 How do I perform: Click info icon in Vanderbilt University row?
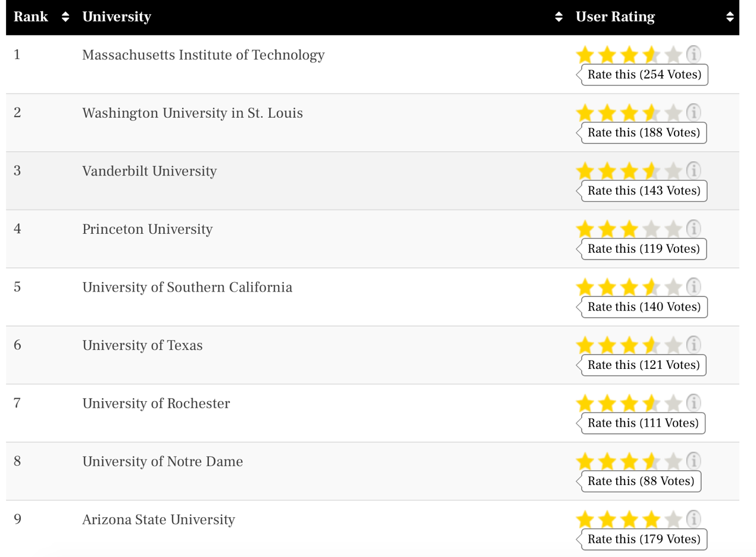[x=693, y=171]
